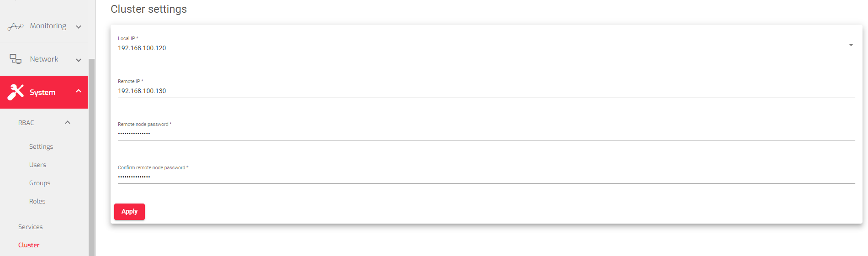Screen dimensions: 868x256
Task: Open the Local IP dropdown arrow
Action: (x=851, y=45)
